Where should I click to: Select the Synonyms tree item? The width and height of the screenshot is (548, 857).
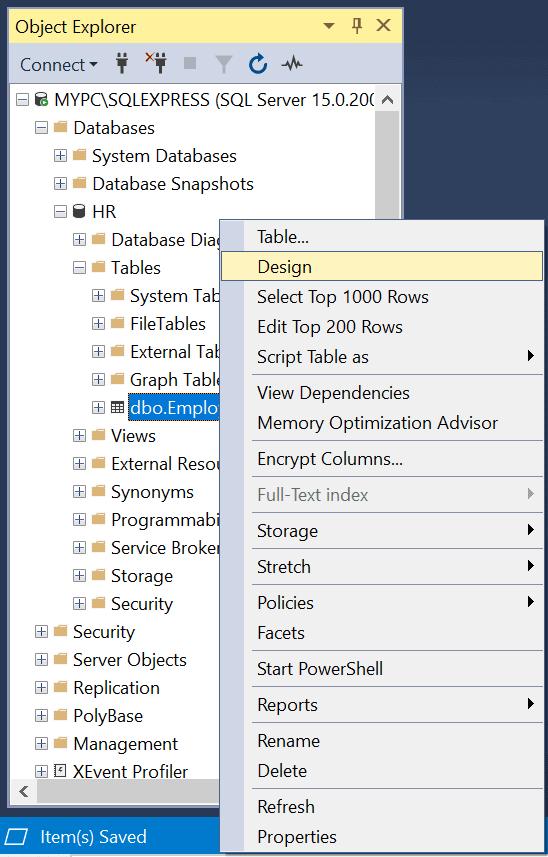[x=152, y=491]
